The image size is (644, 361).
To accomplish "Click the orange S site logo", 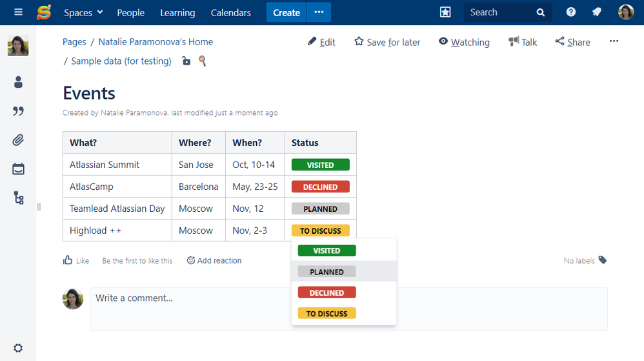I will click(44, 12).
